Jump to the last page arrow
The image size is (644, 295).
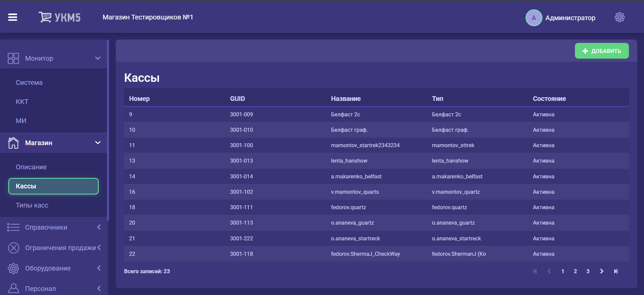(x=615, y=271)
